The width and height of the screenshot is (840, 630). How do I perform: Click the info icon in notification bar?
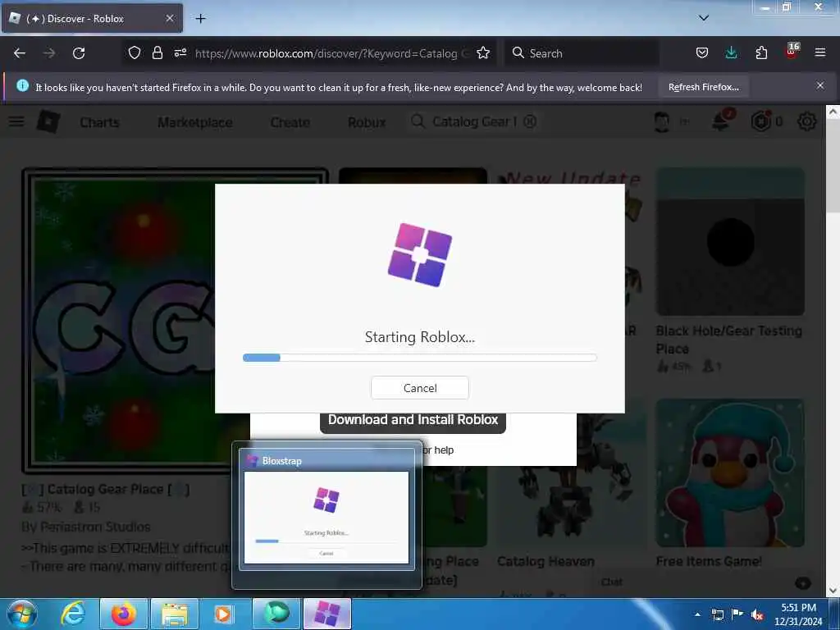point(22,85)
